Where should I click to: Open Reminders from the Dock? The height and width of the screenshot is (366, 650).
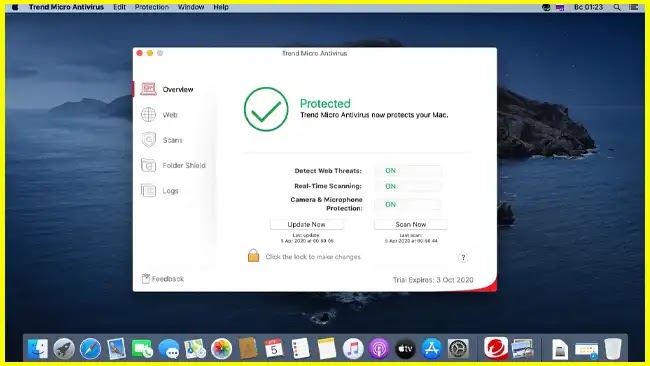300,348
